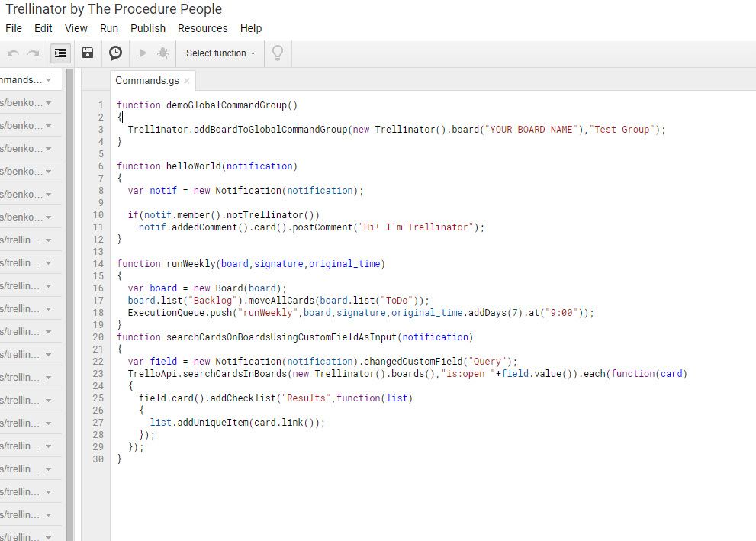
Task: Click line number 5 in the gutter
Action: coord(101,154)
